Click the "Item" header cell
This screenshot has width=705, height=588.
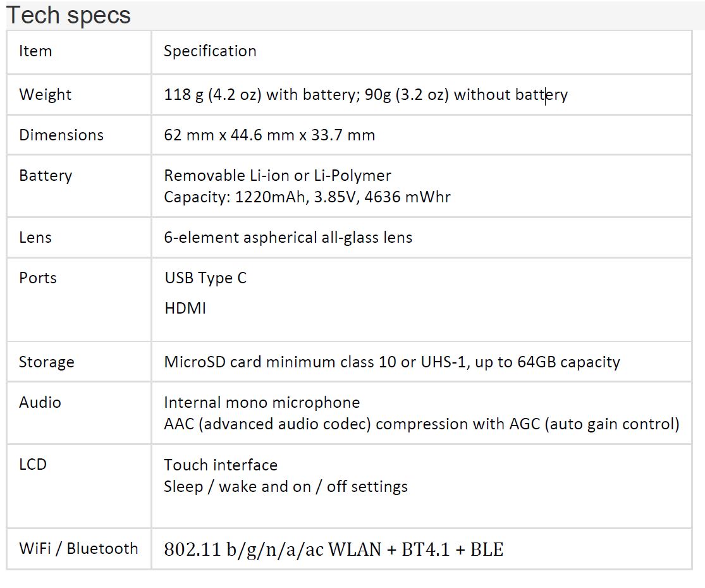35,51
